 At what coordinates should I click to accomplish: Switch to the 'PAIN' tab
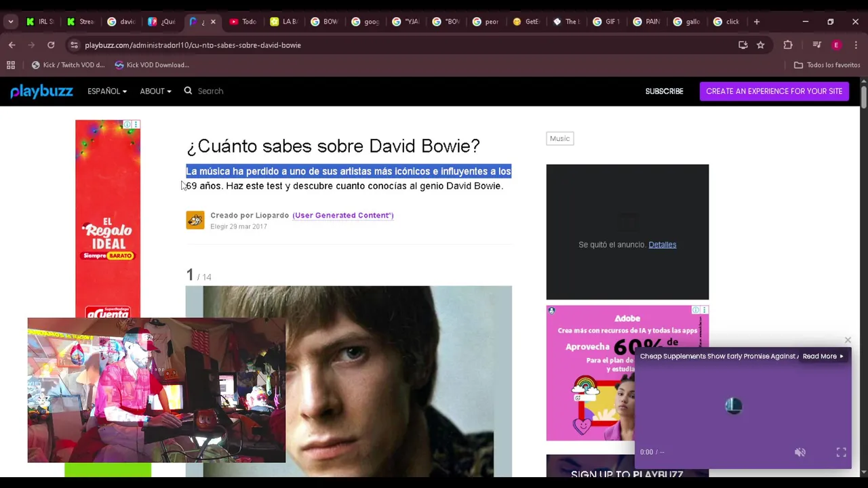(x=646, y=22)
